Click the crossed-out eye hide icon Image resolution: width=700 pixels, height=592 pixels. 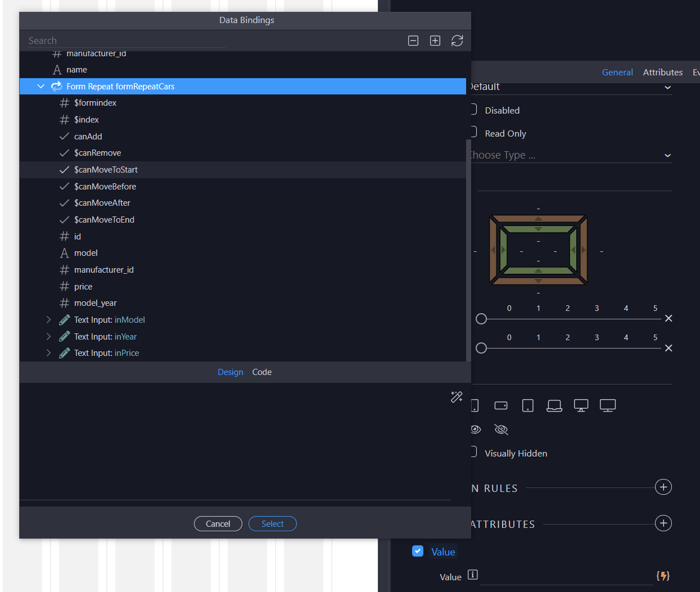[501, 430]
